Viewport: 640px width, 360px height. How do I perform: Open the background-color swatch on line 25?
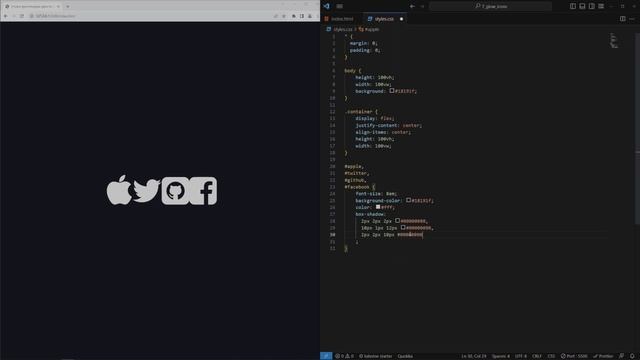tap(409, 200)
